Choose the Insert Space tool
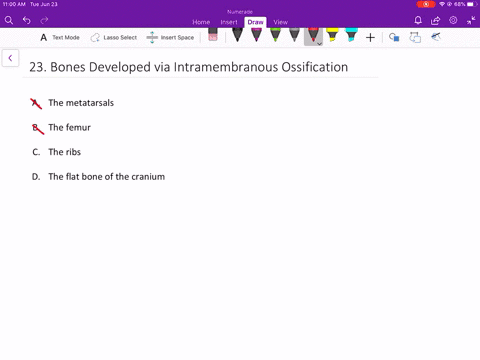The height and width of the screenshot is (360, 480). 170,37
